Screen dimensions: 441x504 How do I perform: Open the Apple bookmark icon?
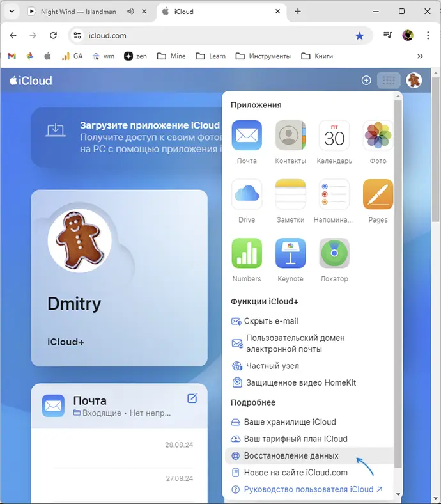pos(47,56)
